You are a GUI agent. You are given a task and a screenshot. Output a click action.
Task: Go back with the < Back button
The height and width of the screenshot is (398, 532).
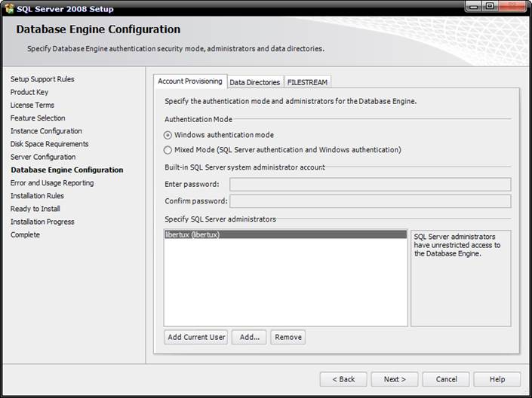coord(343,379)
